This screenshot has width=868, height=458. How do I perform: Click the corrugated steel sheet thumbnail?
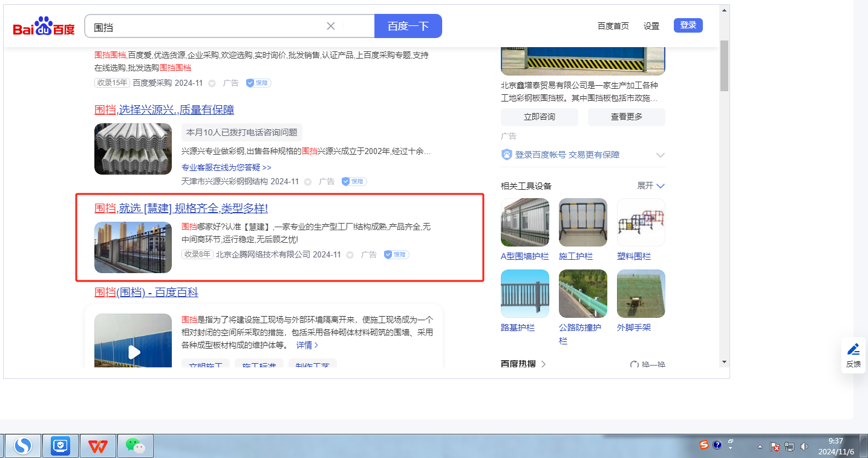(133, 149)
